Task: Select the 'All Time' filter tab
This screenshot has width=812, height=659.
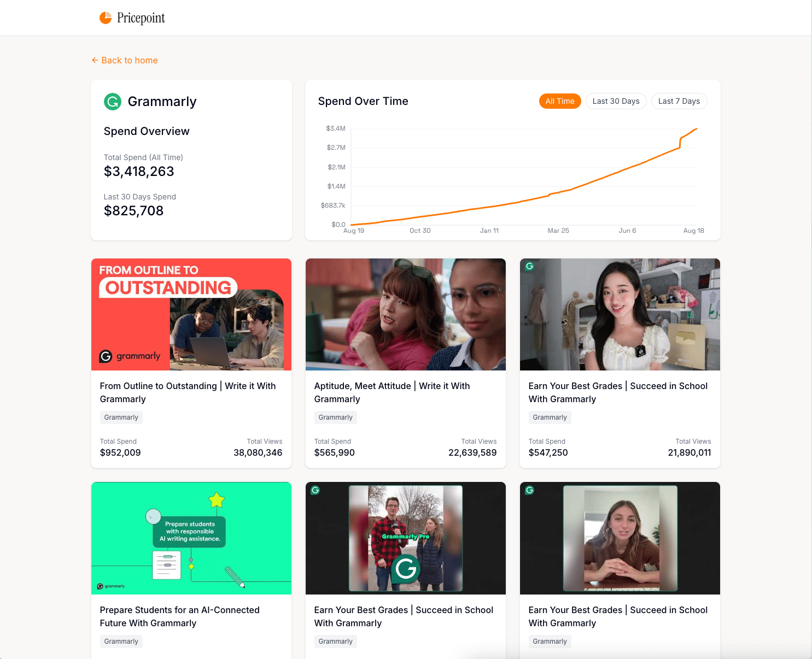Action: pyautogui.click(x=560, y=101)
